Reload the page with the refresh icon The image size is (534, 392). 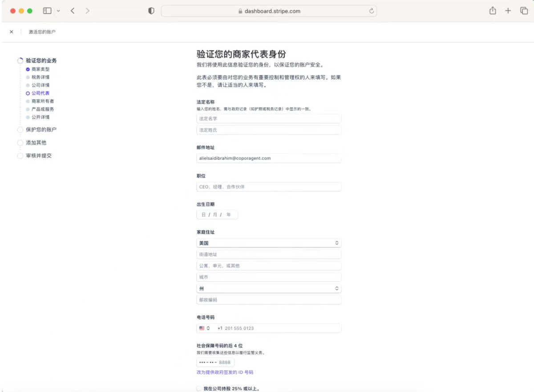coord(371,11)
